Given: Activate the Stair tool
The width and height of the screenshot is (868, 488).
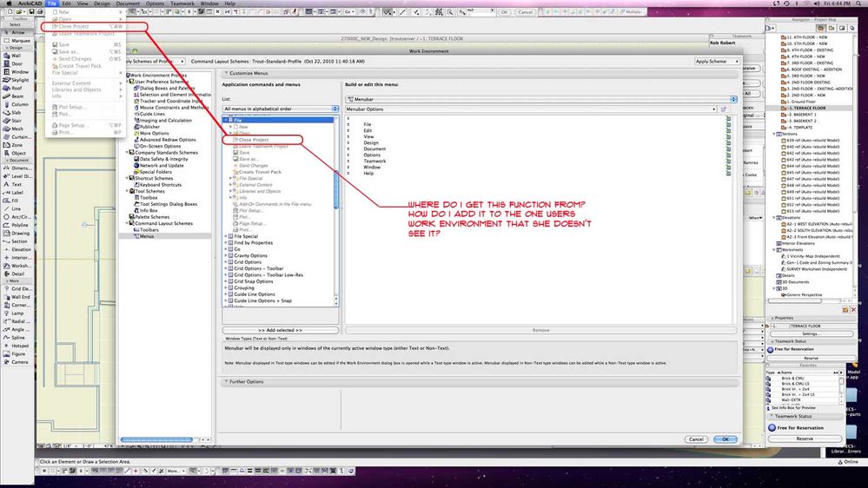Looking at the screenshot, I should [17, 120].
